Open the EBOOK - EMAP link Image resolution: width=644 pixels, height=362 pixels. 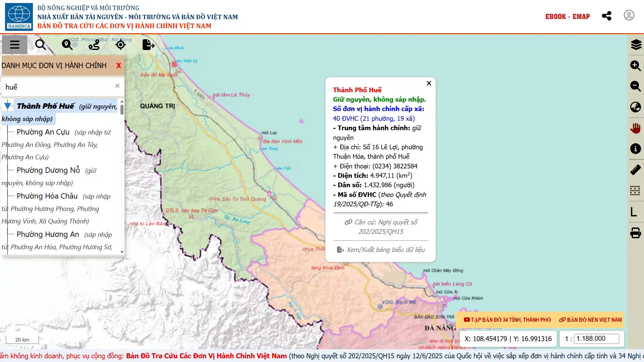567,16
